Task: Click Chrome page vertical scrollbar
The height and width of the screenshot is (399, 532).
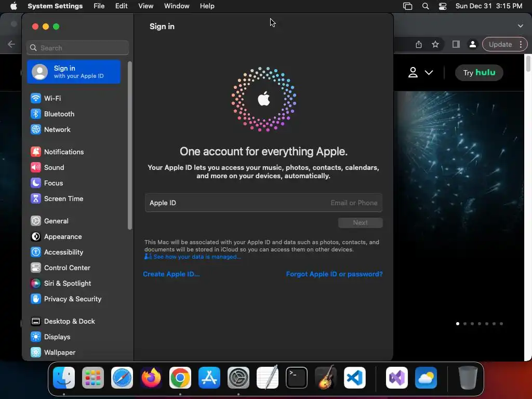Action: tap(528, 63)
